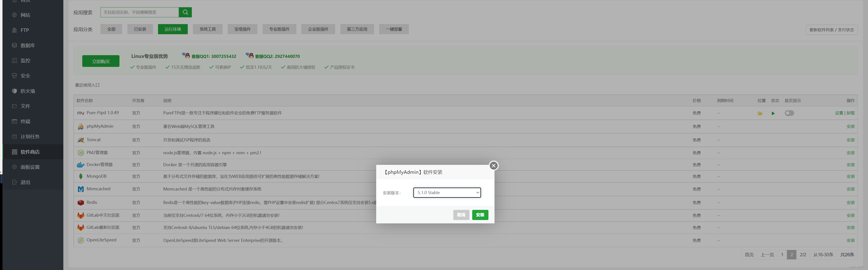The height and width of the screenshot is (270, 868).
Task: Select the 已安装 filter tab
Action: coord(140,29)
